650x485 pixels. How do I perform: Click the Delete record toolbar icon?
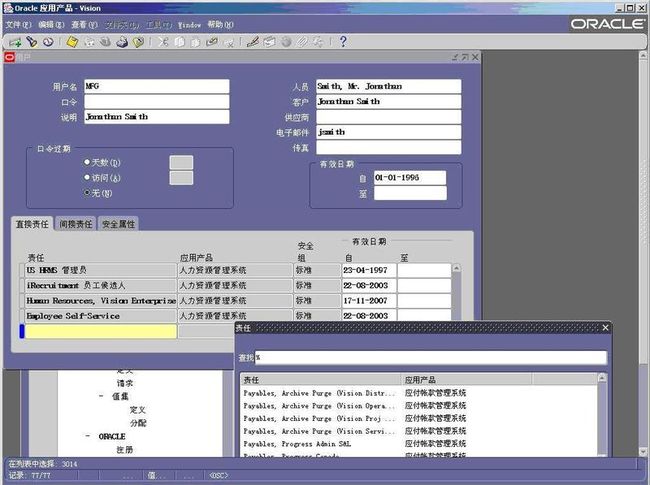coord(229,42)
